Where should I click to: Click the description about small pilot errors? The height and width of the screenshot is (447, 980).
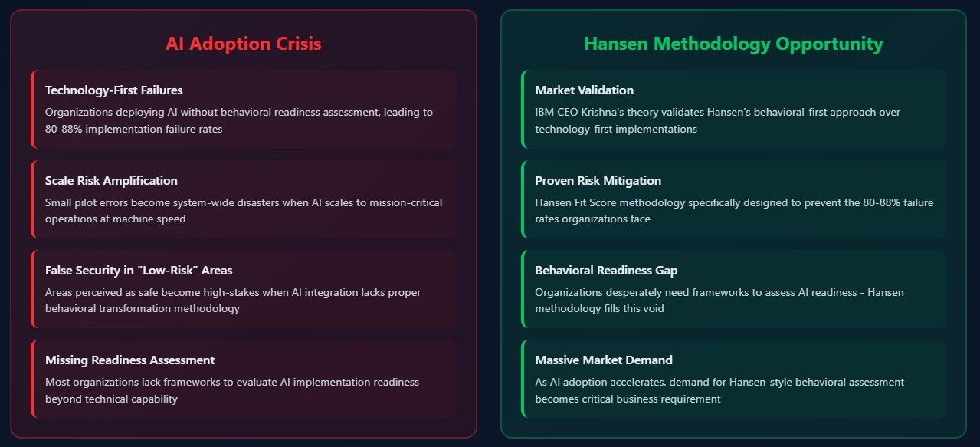tap(244, 211)
